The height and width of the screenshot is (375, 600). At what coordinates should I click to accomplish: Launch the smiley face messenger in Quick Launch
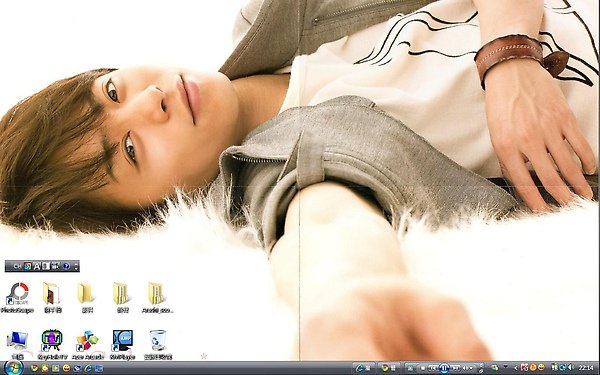(66, 368)
